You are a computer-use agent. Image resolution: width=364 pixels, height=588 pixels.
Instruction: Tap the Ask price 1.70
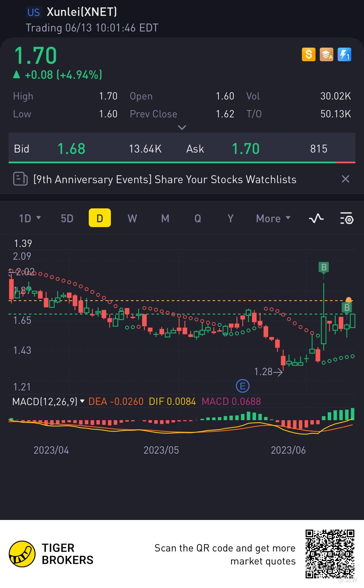246,149
